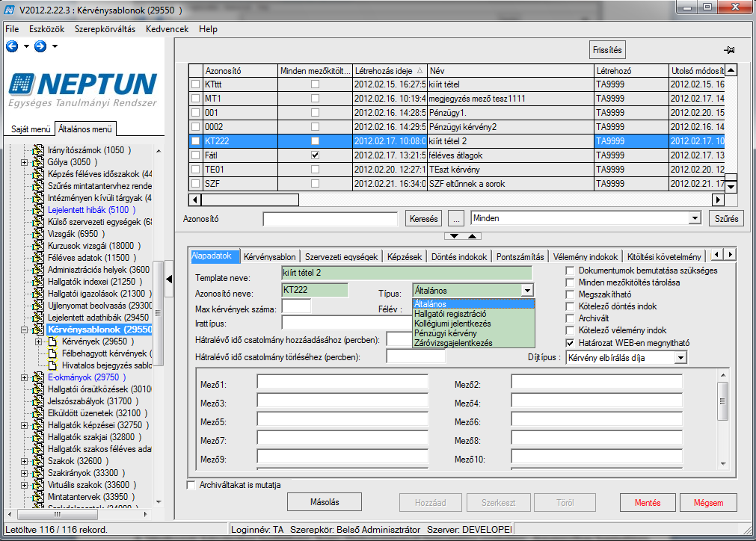756x541 pixels.
Task: Click the Másolás button
Action: tap(325, 502)
